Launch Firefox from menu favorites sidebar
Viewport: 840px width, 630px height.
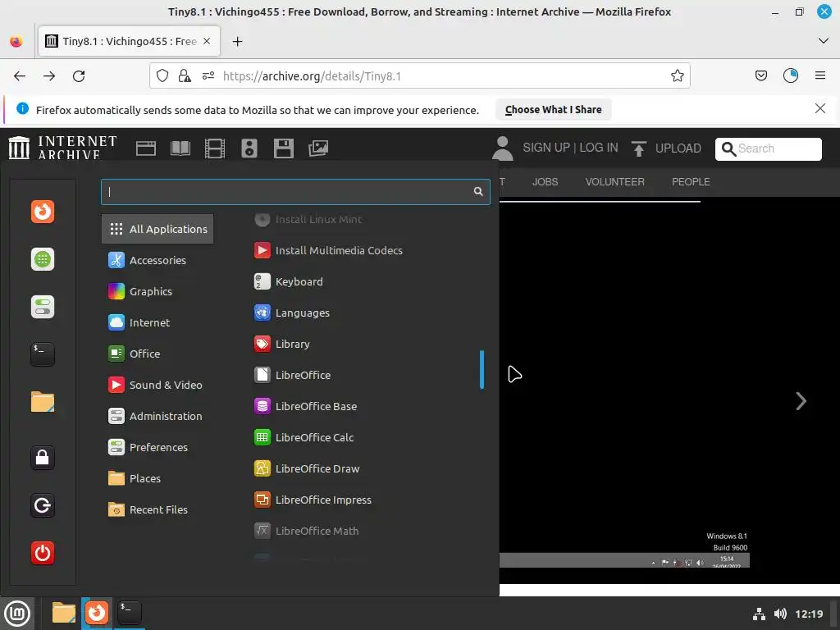(43, 212)
